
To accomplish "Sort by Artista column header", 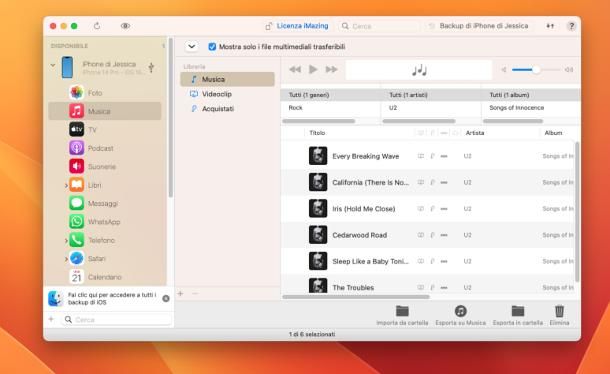I will click(x=475, y=133).
